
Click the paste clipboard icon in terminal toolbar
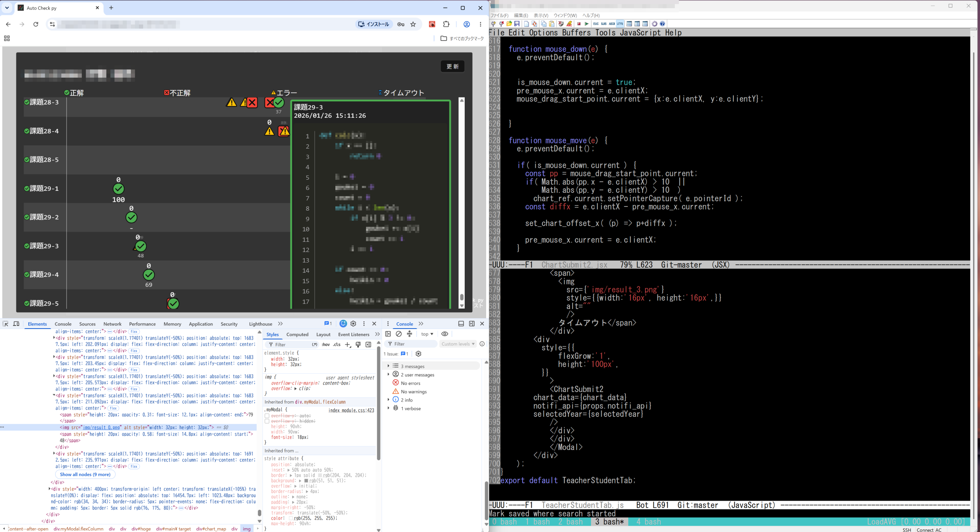click(x=552, y=24)
